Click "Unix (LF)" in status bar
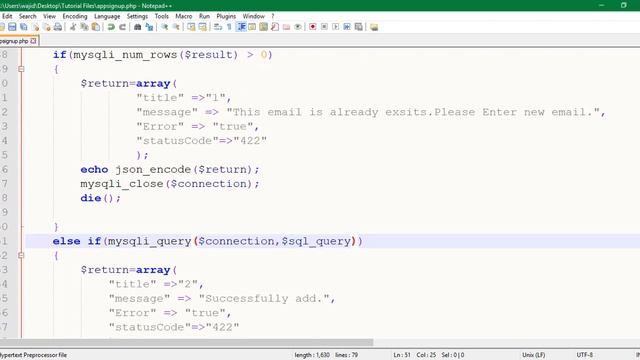The width and height of the screenshot is (640, 360). (x=533, y=355)
